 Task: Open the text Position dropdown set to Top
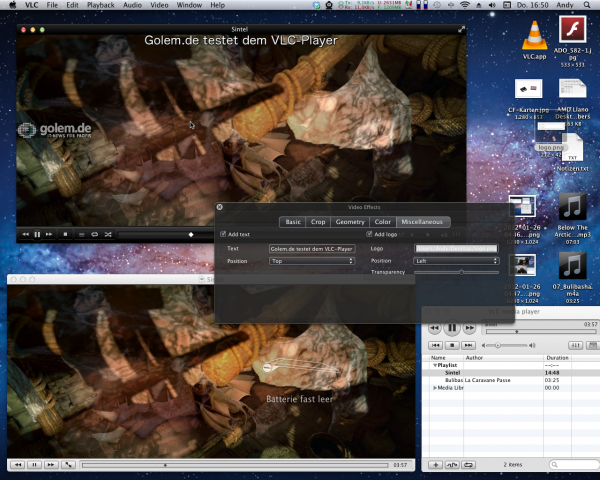(x=312, y=261)
